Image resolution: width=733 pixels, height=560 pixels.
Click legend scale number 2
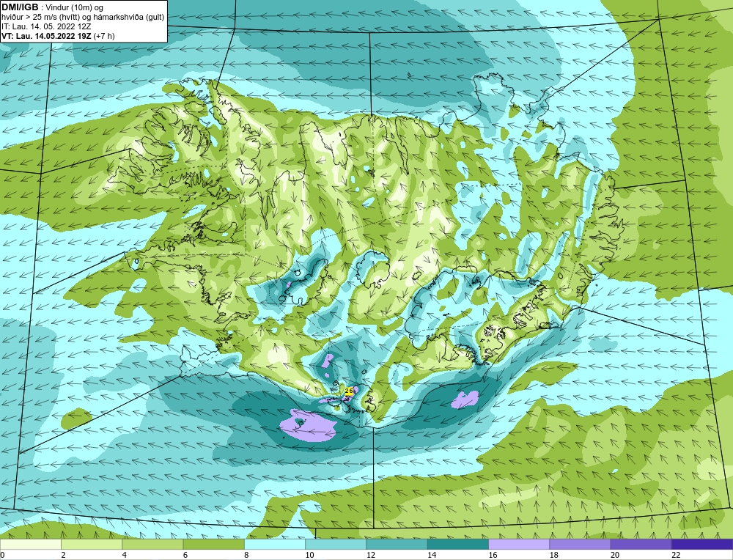pos(63,555)
